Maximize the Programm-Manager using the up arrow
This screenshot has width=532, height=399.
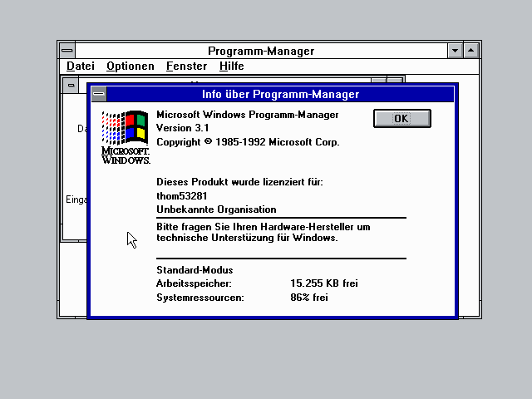[471, 51]
